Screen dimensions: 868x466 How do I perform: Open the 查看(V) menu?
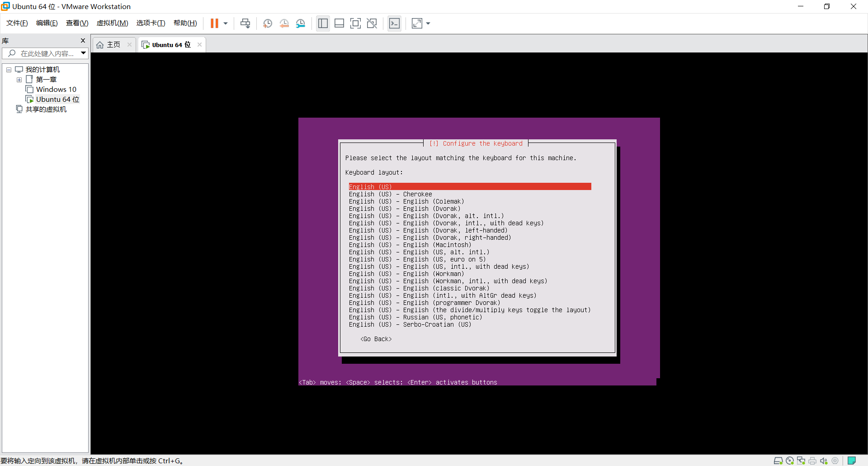click(x=77, y=23)
